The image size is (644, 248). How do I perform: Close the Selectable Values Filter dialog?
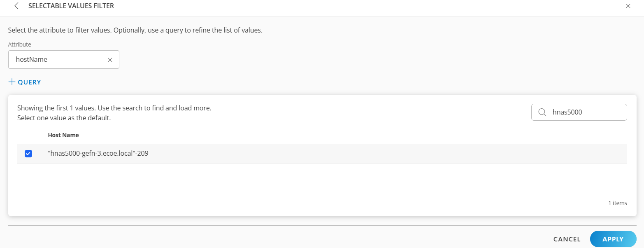[628, 6]
